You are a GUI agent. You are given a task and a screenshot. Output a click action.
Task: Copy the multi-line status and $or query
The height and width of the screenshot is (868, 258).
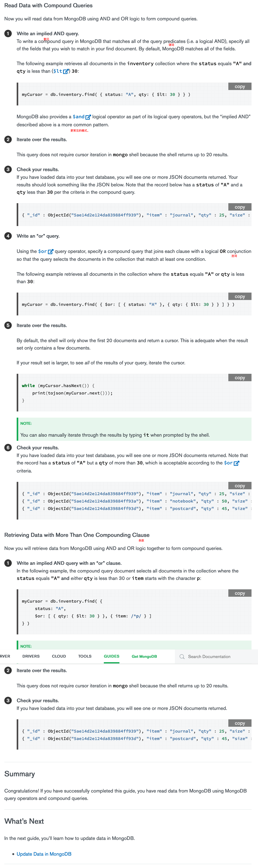239,593
